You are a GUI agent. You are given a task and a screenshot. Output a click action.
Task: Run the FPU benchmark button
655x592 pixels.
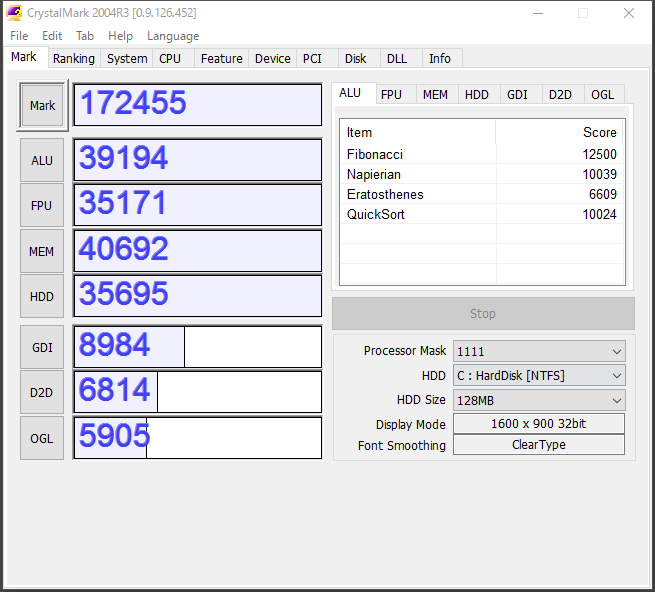42,206
